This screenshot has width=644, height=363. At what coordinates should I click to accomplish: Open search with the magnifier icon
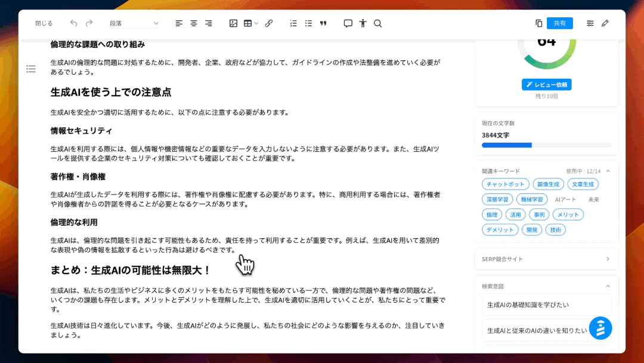[377, 23]
